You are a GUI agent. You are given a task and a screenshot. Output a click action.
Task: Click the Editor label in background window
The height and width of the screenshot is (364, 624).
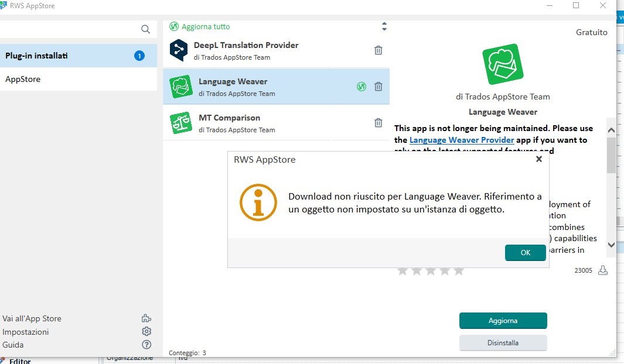[20, 361]
